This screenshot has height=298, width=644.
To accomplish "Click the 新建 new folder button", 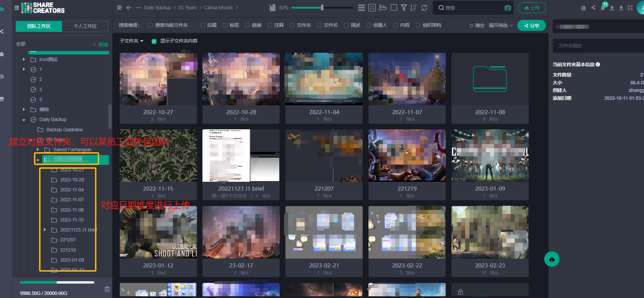I will (100, 45).
